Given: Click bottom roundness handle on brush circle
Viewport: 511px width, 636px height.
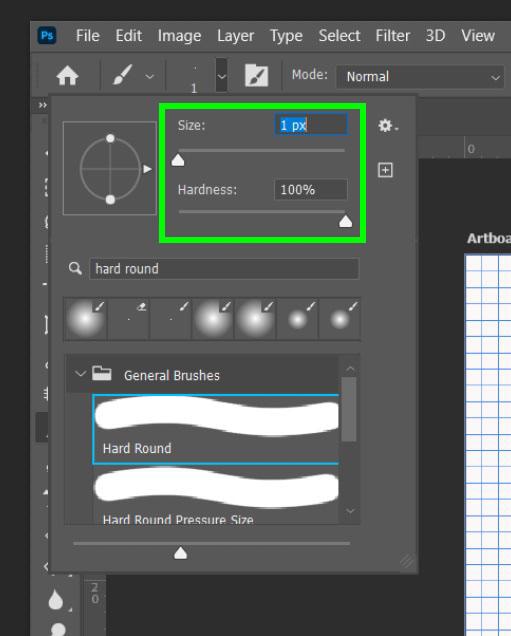Looking at the screenshot, I should 110,200.
